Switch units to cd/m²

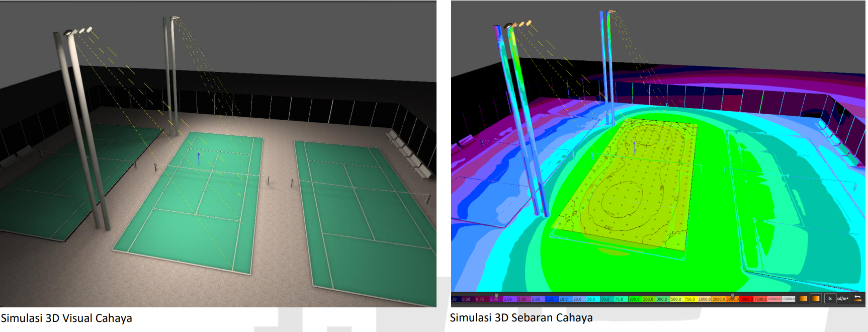click(842, 299)
